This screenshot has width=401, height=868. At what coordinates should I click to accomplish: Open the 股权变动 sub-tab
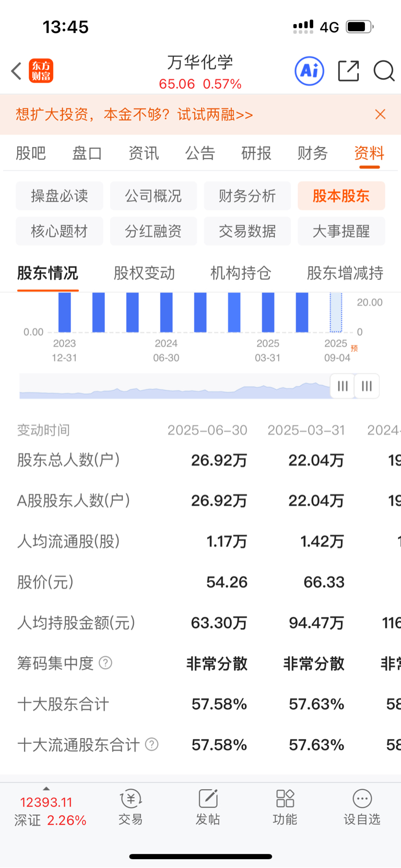pyautogui.click(x=144, y=273)
